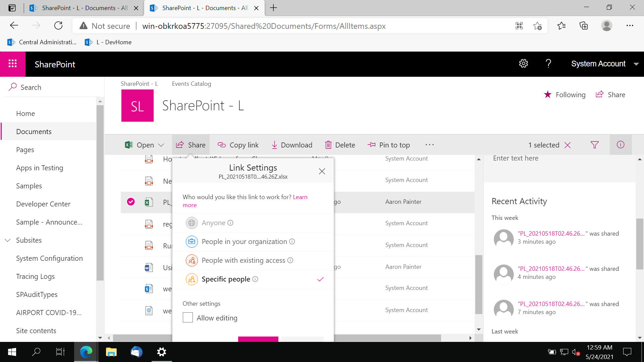This screenshot has width=644, height=362.
Task: Select People in your organization option
Action: point(253,242)
